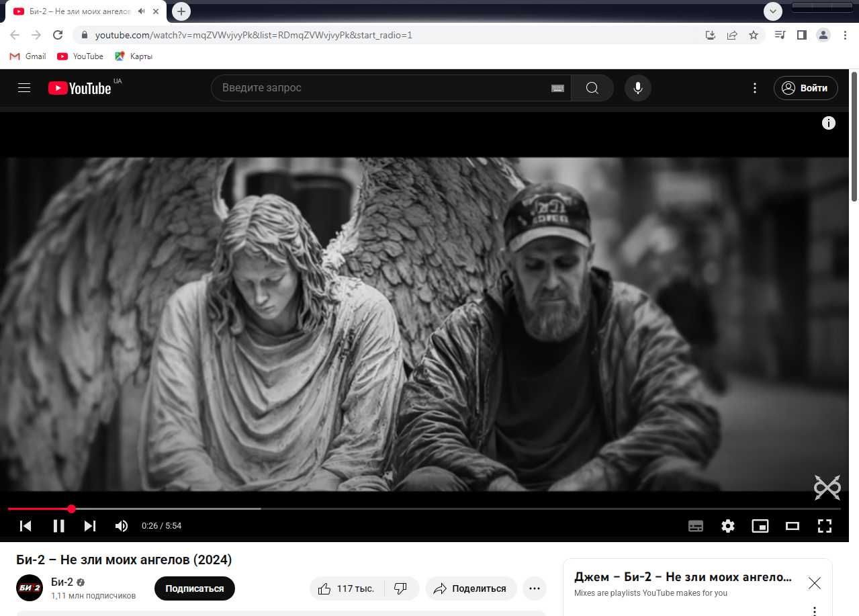This screenshot has height=616, width=859.
Task: Like the video with 117 тыс.
Action: point(347,588)
